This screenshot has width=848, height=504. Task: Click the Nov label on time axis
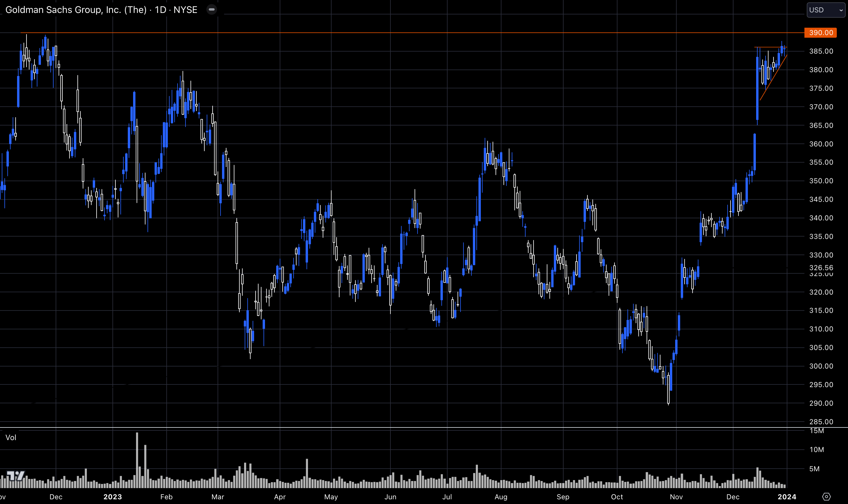coord(676,497)
